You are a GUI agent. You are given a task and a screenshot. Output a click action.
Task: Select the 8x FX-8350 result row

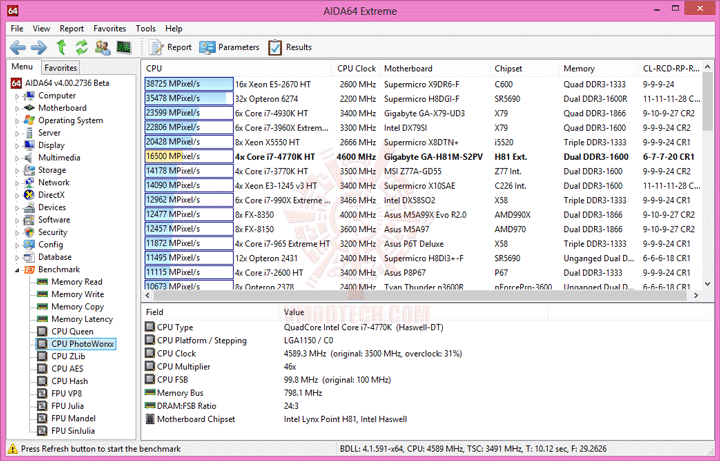422,214
